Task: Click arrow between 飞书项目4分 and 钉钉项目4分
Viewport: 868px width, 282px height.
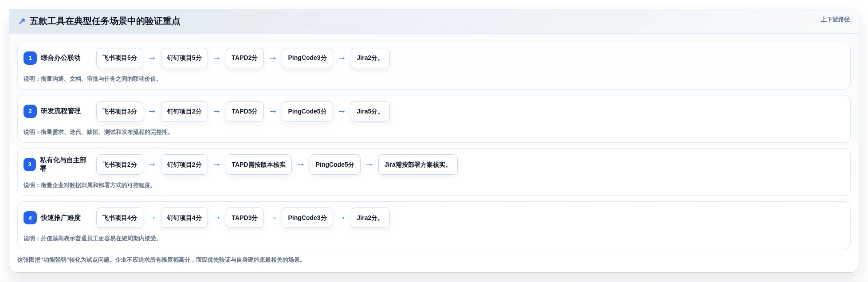Action: [152, 218]
